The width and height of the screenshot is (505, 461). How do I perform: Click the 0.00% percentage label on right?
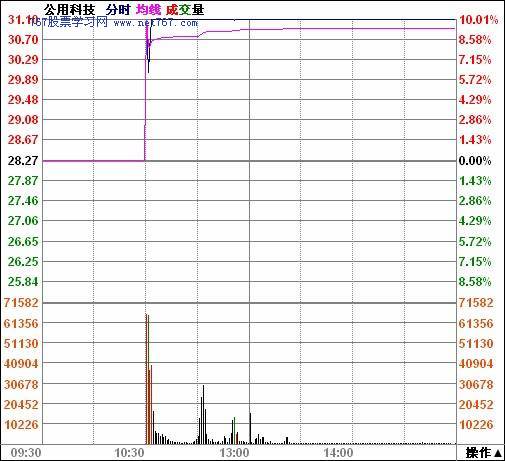tap(475, 161)
